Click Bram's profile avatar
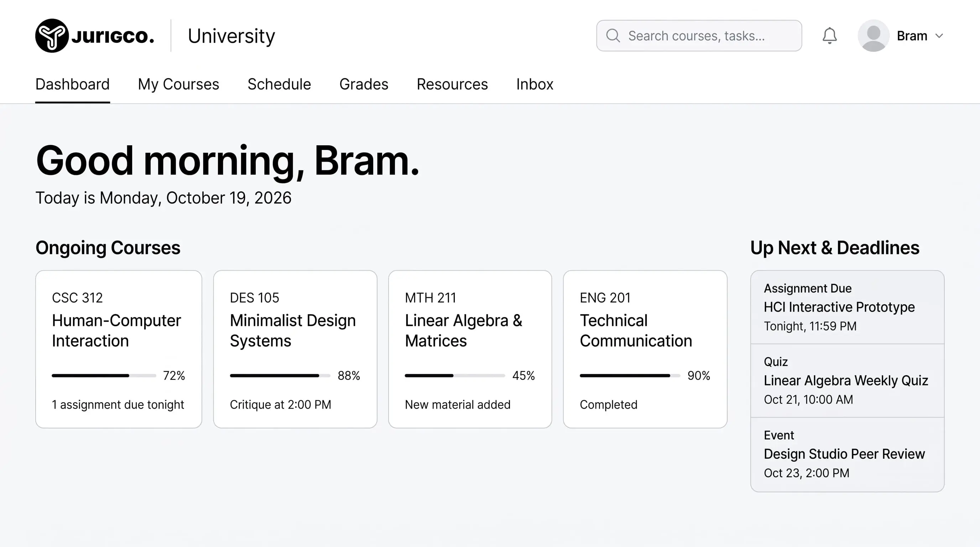 874,36
